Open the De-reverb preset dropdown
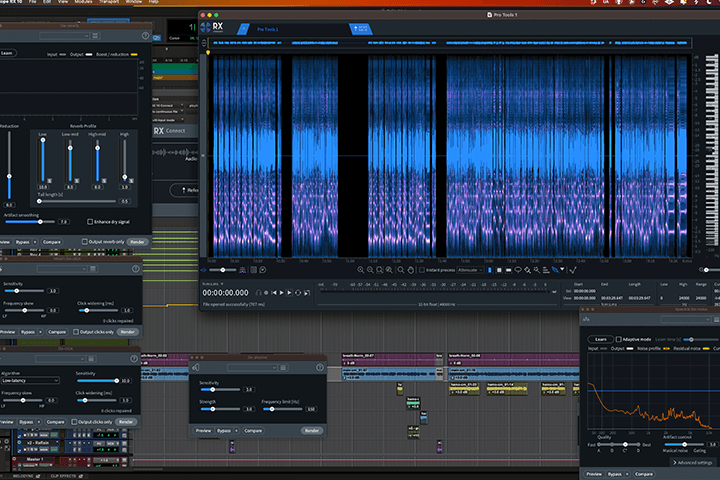 pyautogui.click(x=64, y=35)
